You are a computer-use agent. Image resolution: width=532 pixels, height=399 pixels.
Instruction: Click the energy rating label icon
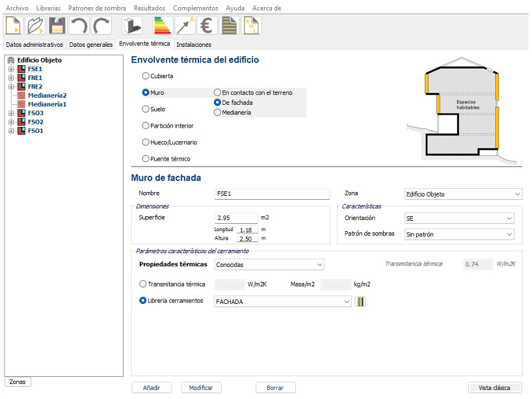coord(162,25)
